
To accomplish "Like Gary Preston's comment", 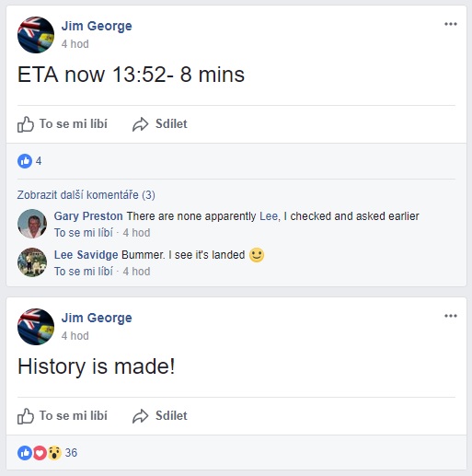I will [84, 233].
